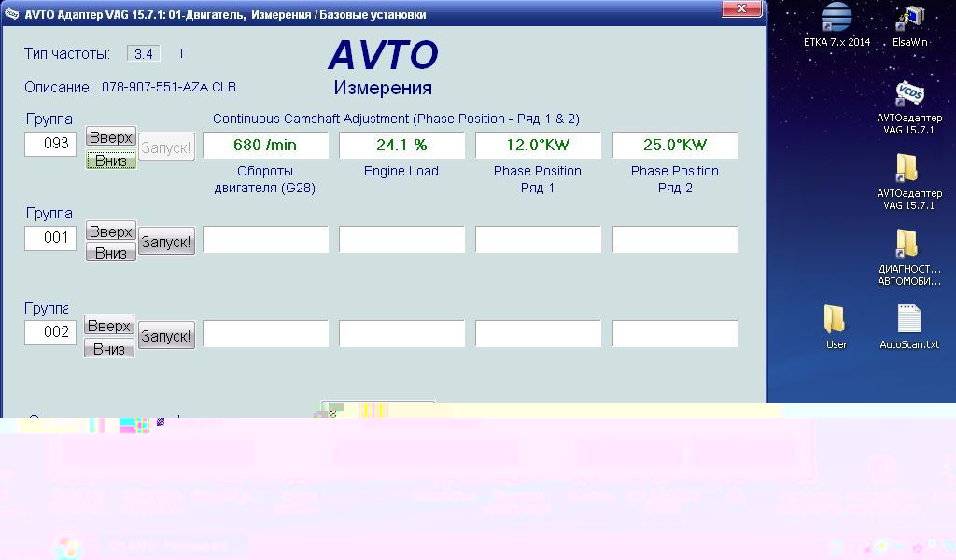Open the VCDS AVTOадаптер VAG 15.7.1 shortcut
Image resolution: width=956 pixels, height=560 pixels.
click(x=909, y=94)
